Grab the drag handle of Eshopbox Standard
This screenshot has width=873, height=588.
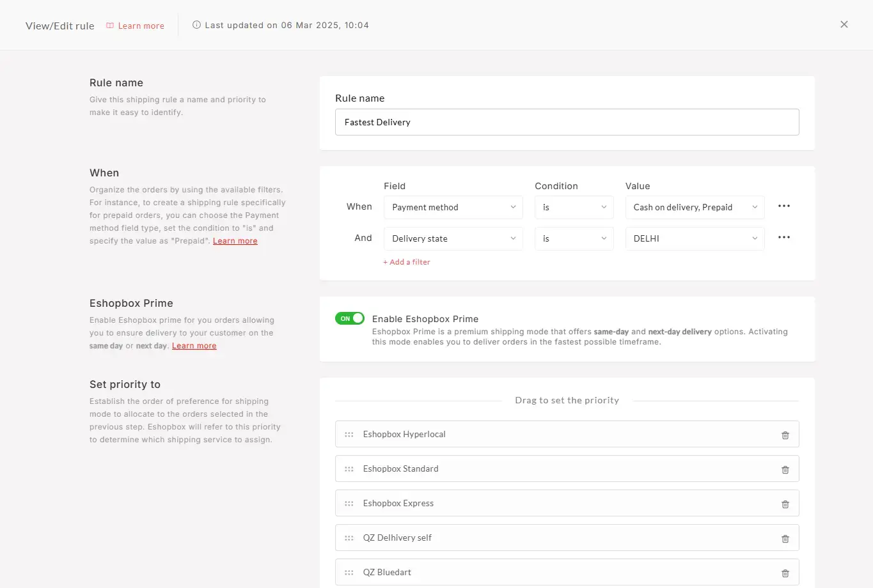click(349, 469)
